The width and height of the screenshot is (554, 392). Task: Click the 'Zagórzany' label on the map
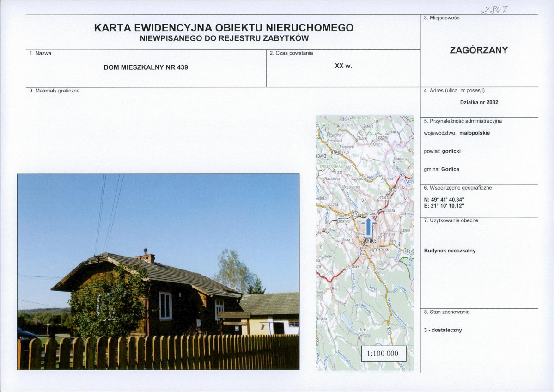click(x=369, y=214)
